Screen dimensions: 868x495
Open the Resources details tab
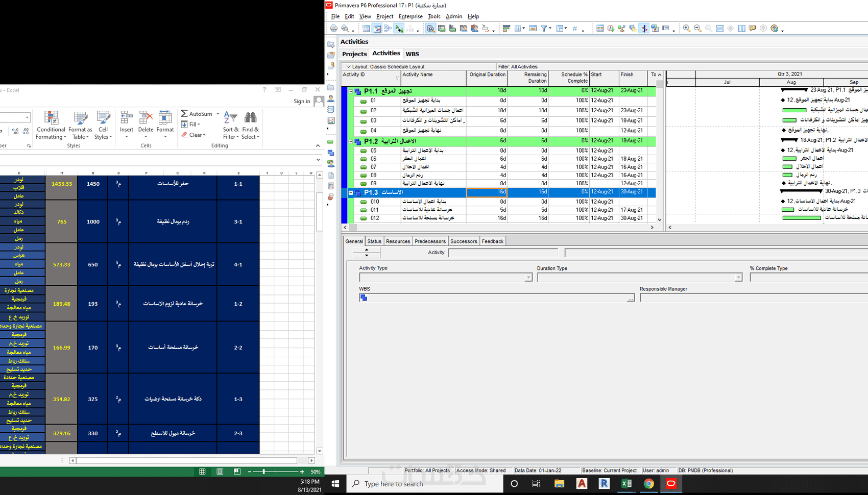pyautogui.click(x=398, y=241)
